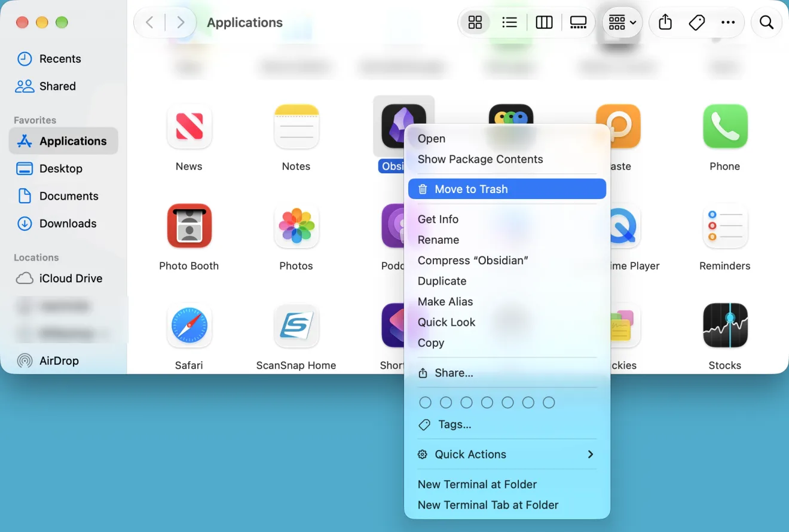Expand the Quick Actions submenu
The height and width of the screenshot is (532, 789).
[x=507, y=454]
